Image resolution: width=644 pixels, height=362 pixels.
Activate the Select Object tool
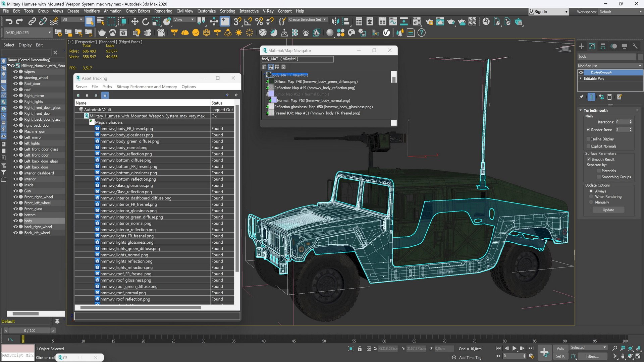[90, 22]
